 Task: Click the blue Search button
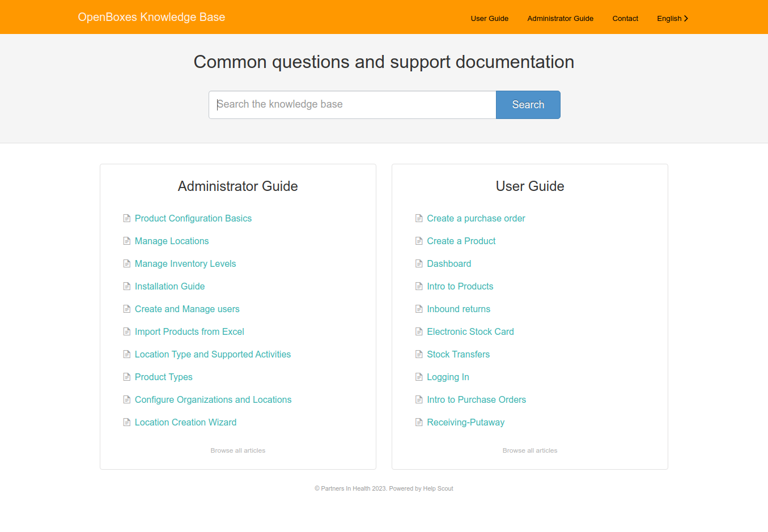[528, 105]
